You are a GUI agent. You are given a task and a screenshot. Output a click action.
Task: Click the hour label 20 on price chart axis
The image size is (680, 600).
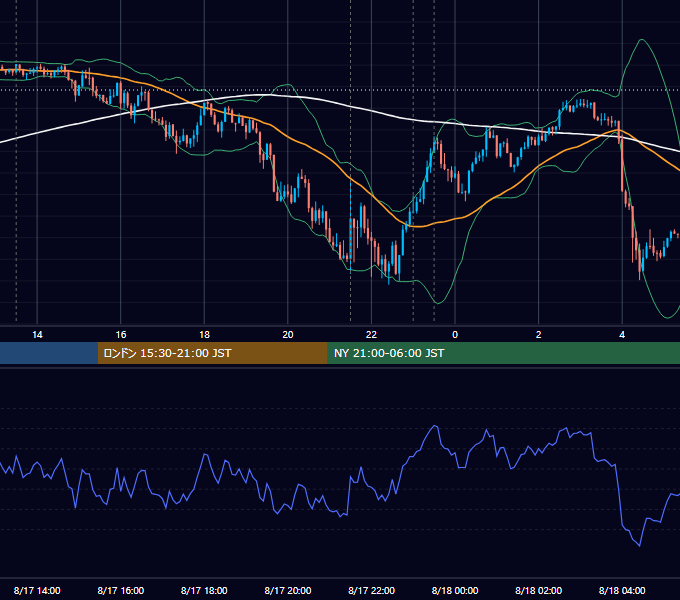coord(288,335)
